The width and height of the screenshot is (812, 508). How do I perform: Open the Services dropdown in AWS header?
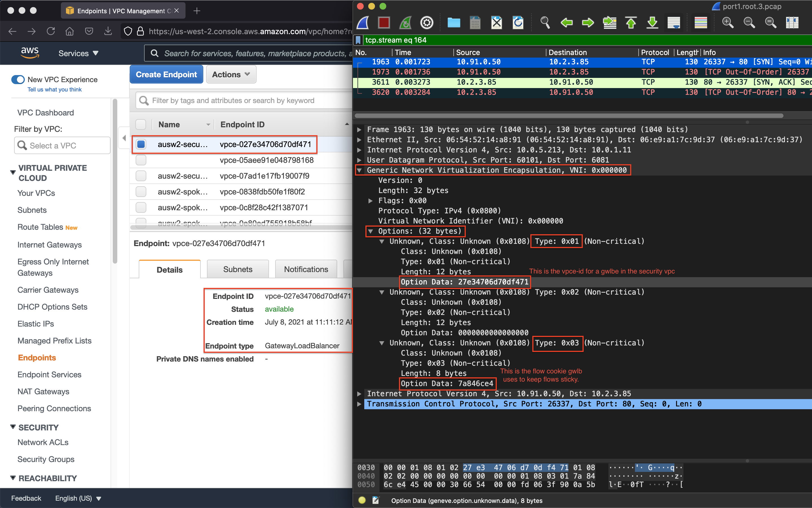[x=78, y=53]
